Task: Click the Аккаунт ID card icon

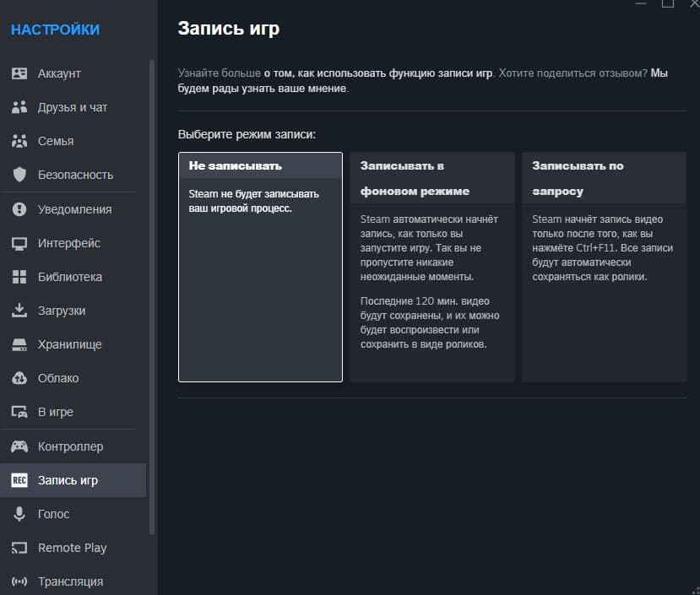Action: 19,73
